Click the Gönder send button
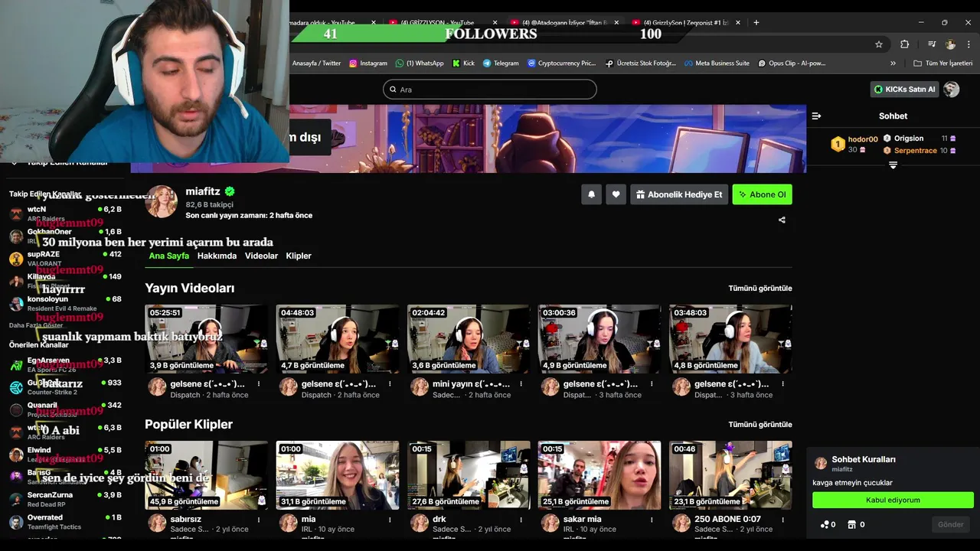Image resolution: width=980 pixels, height=551 pixels. point(950,525)
